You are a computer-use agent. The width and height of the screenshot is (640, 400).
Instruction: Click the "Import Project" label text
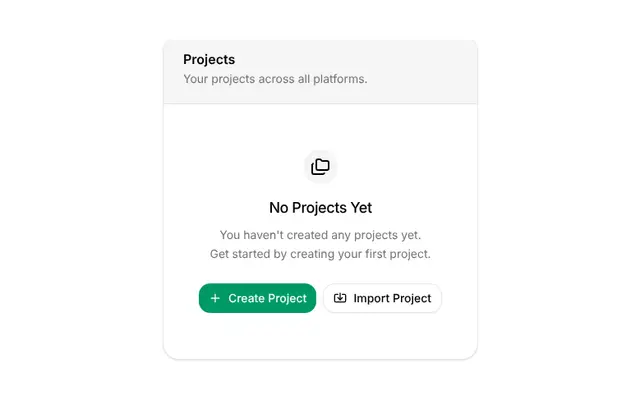(x=392, y=298)
